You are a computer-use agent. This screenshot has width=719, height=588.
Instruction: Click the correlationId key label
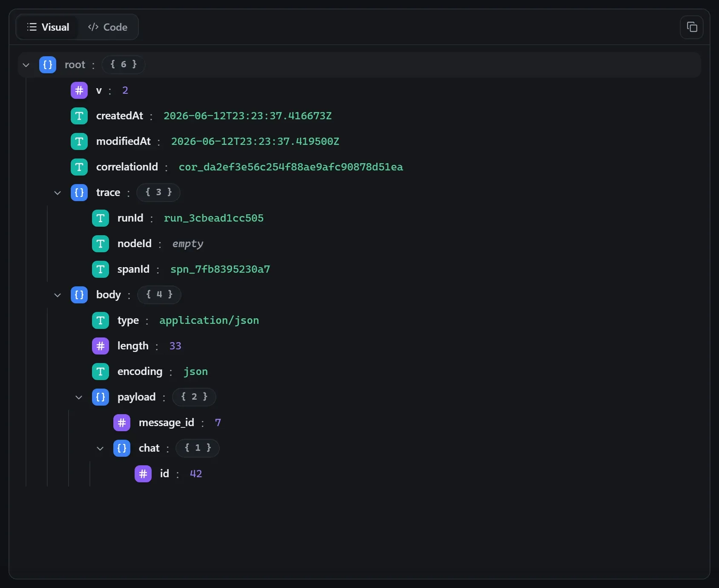127,167
